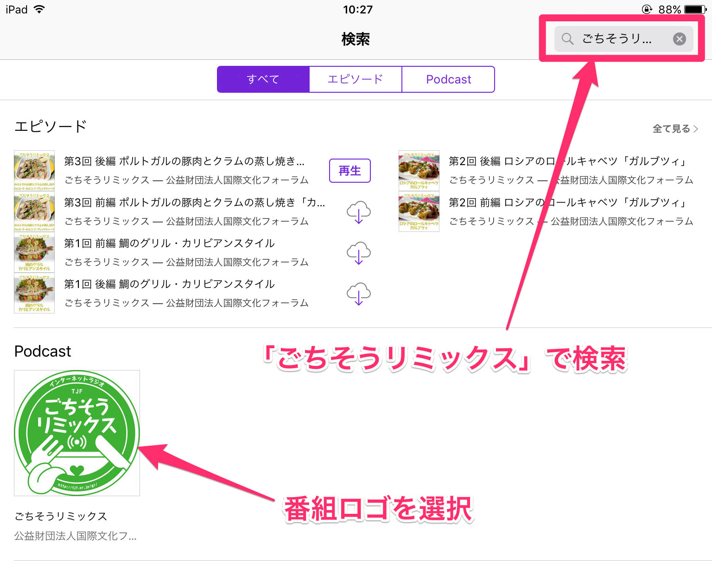Tap subtitle under 第1回 前編 鯛のグリル
The height and width of the screenshot is (588, 712).
[x=186, y=262]
